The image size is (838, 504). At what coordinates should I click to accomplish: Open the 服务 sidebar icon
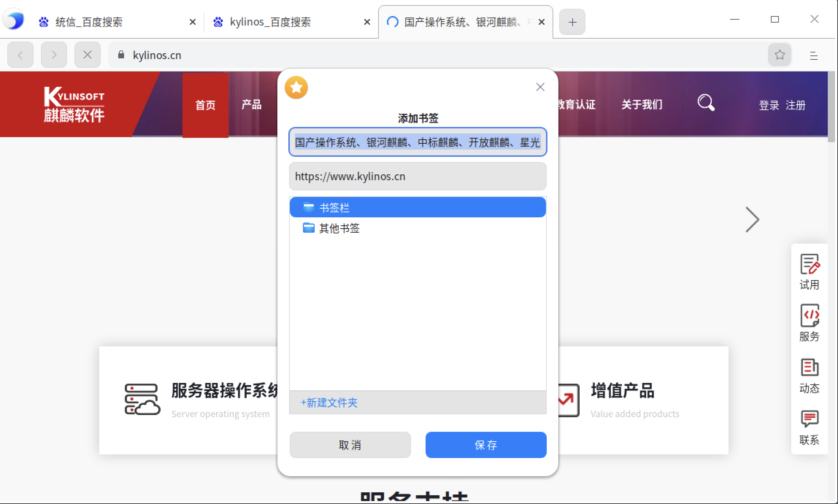click(x=810, y=323)
